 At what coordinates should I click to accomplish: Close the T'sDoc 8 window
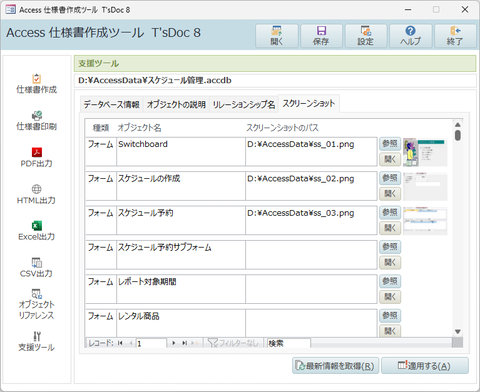pos(465,10)
